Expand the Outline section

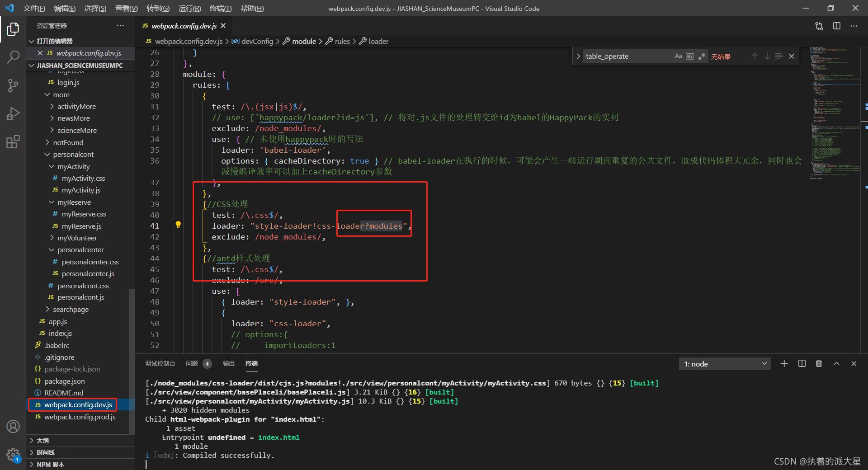tap(80, 441)
